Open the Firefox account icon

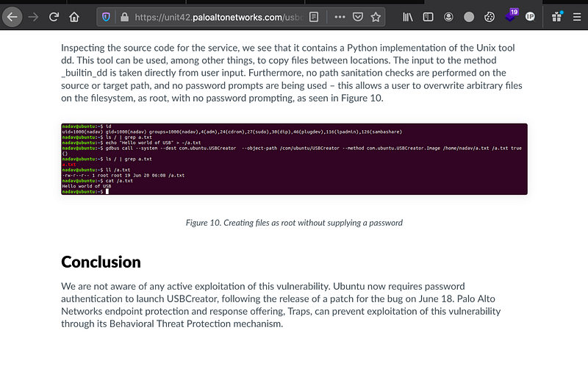point(448,17)
